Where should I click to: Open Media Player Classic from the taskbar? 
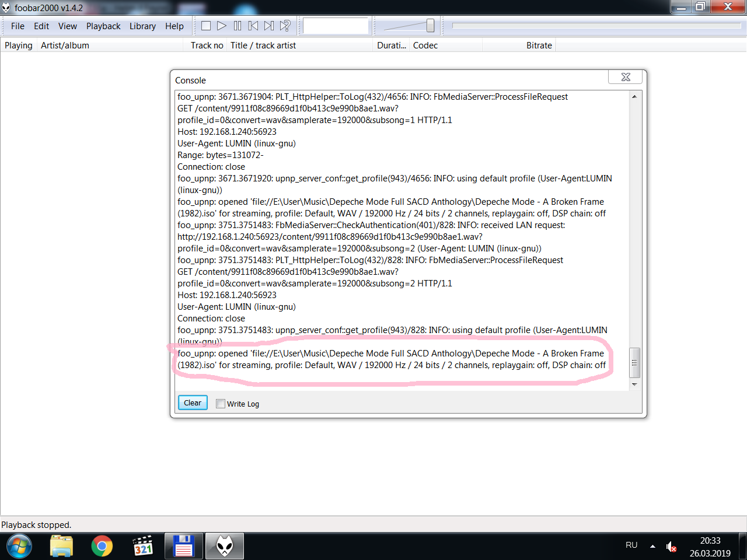143,547
